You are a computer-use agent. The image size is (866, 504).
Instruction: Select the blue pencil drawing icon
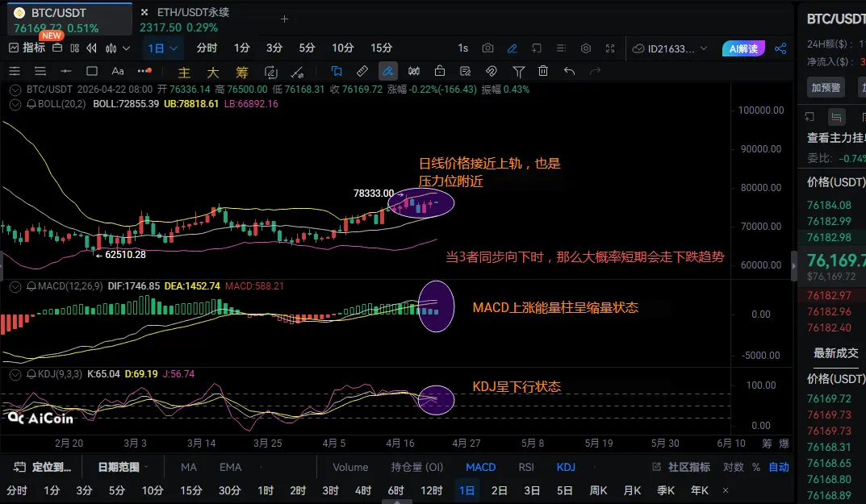coord(512,48)
